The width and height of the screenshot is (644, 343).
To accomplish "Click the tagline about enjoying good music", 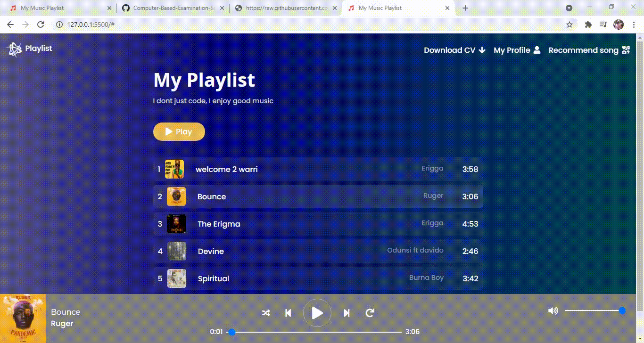I will tap(213, 101).
